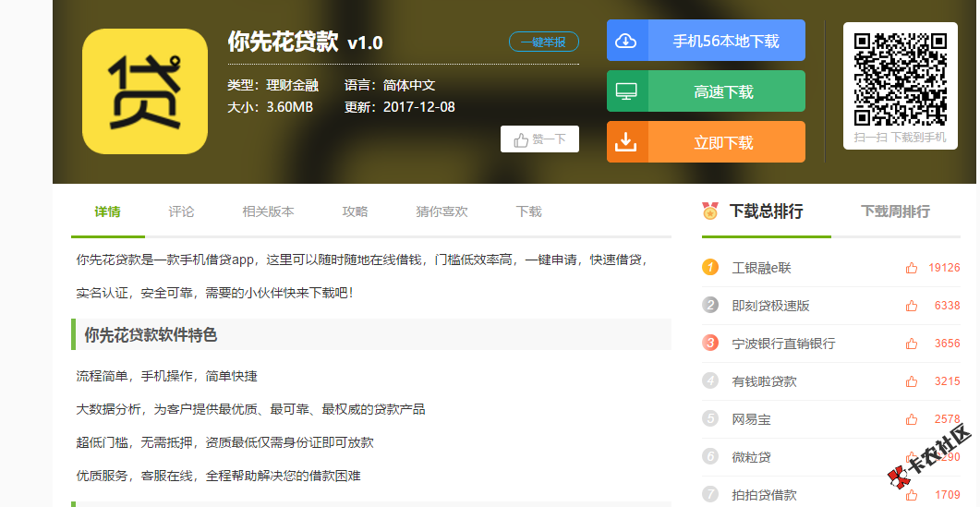The height and width of the screenshot is (507, 980).
Task: Click the 大小: 3.60MB size text
Action: pyautogui.click(x=270, y=107)
